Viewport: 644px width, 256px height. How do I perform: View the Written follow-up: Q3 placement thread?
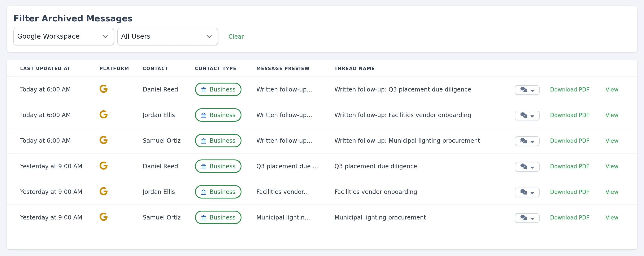coord(612,90)
